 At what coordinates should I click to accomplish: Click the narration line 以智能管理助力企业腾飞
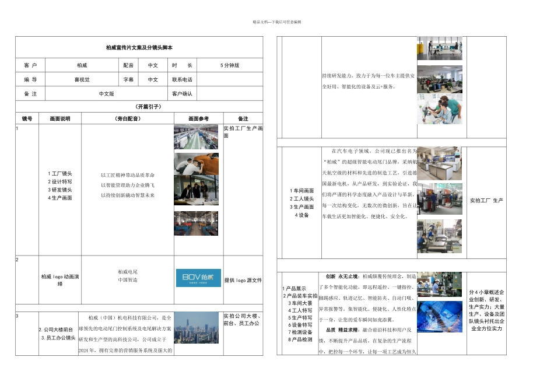128,185
